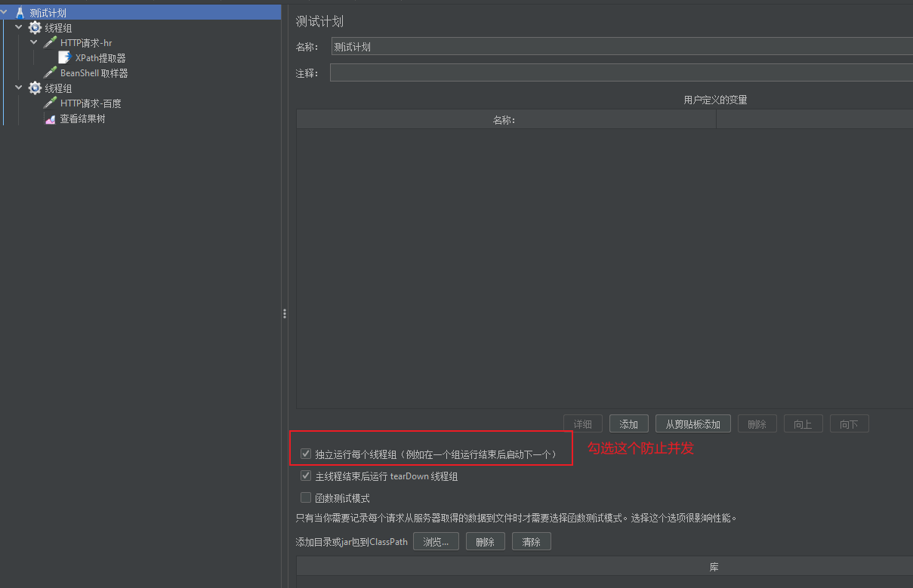Collapse the HTTP请求-hr node
The width and height of the screenshot is (913, 588).
(34, 42)
